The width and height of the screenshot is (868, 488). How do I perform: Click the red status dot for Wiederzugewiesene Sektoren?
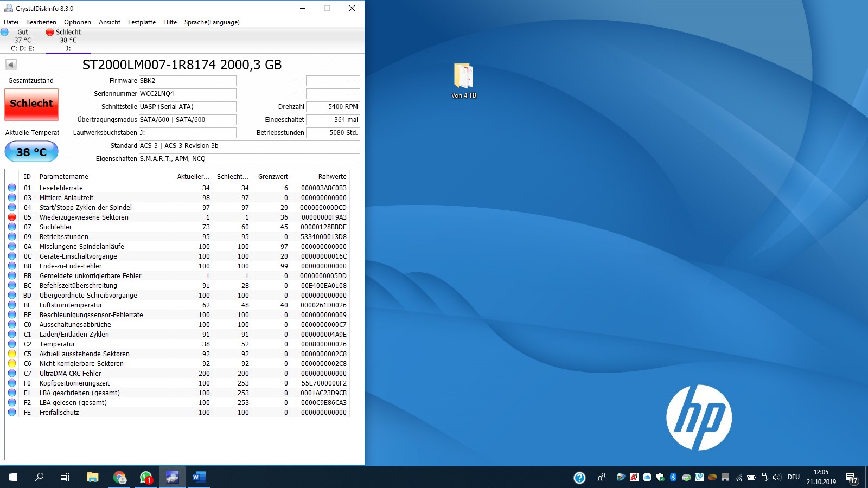12,217
